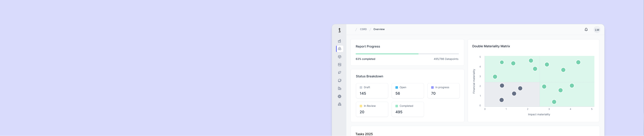Select the leftmost green dot in the matrix
Viewport: 644px width, 136px height.
[x=495, y=77]
